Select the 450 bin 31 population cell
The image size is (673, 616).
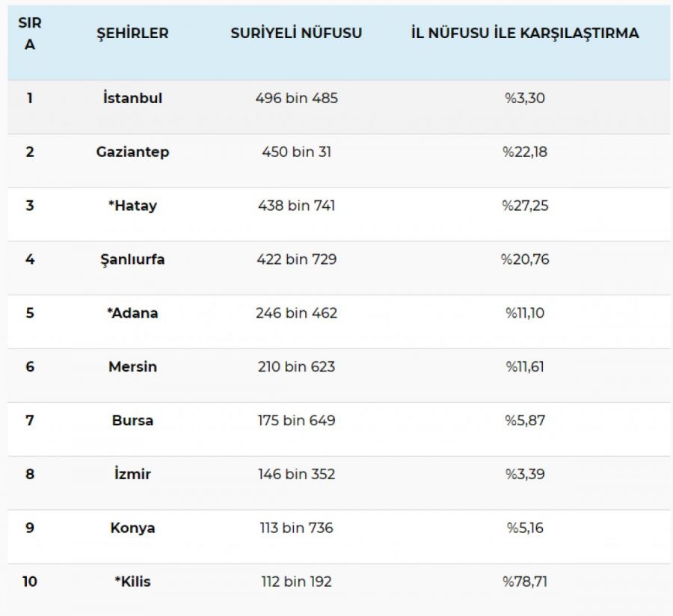point(296,152)
